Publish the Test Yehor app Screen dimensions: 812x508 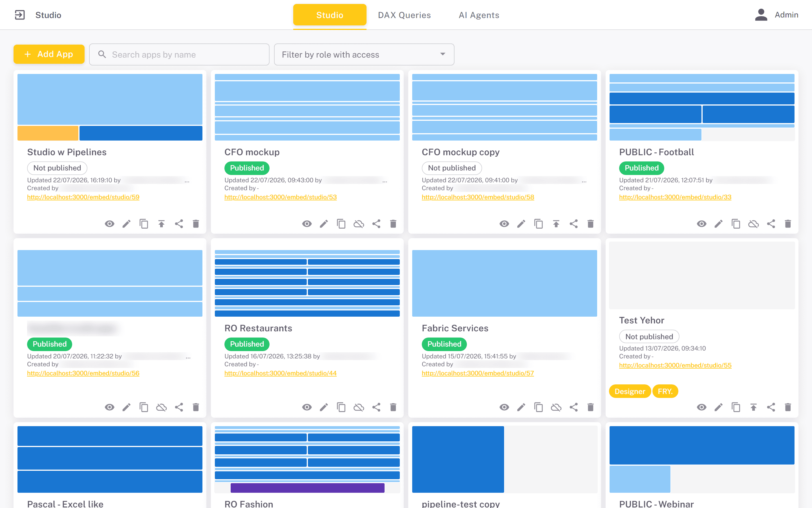(753, 407)
